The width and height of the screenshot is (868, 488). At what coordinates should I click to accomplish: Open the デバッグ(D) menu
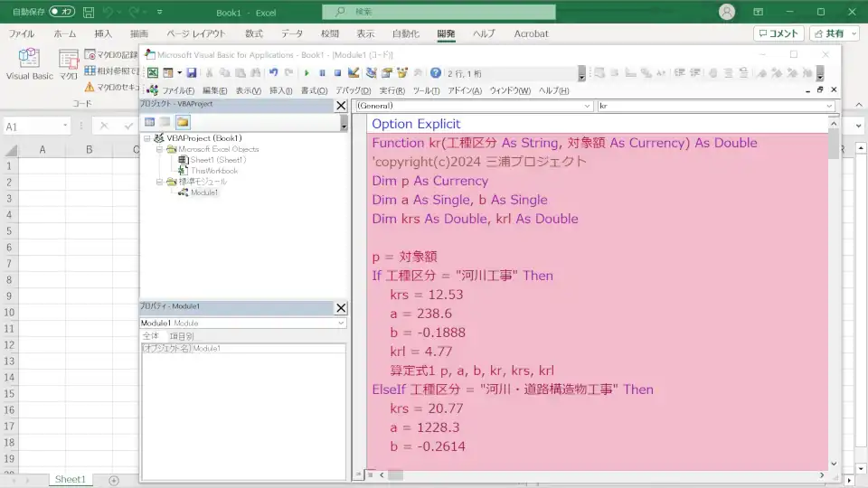[354, 90]
